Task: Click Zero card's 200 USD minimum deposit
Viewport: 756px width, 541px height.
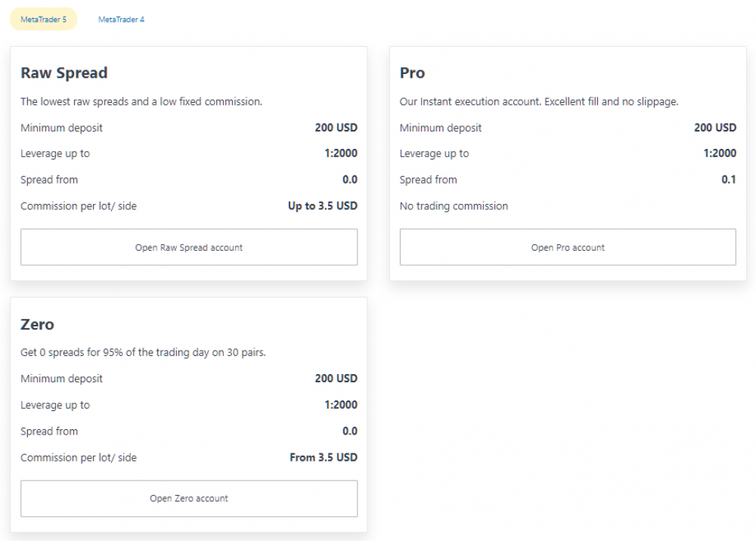Action: pos(336,379)
